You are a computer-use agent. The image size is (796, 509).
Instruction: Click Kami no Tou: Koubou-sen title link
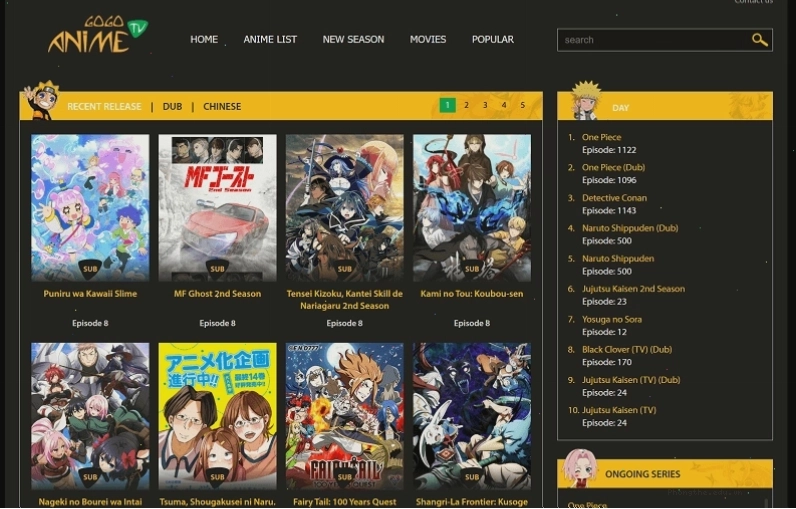click(x=472, y=294)
